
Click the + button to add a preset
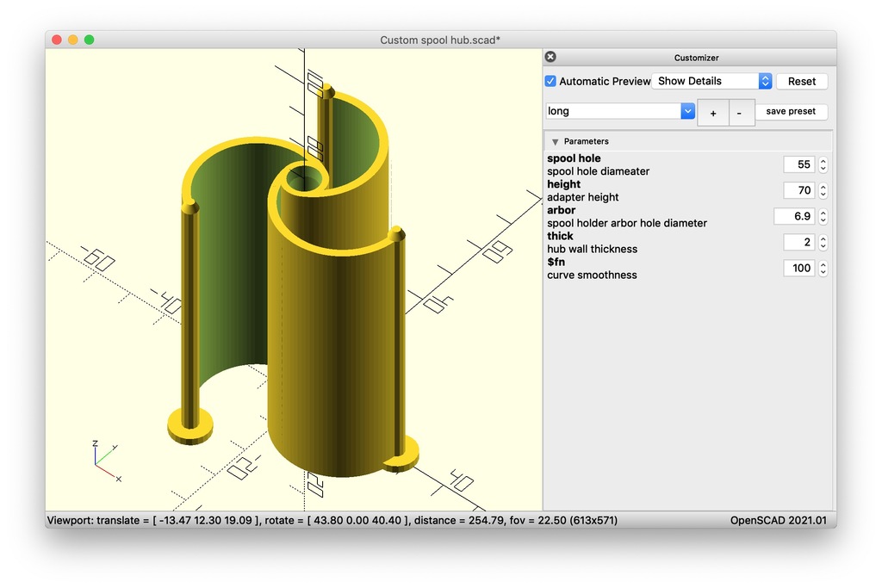[712, 113]
